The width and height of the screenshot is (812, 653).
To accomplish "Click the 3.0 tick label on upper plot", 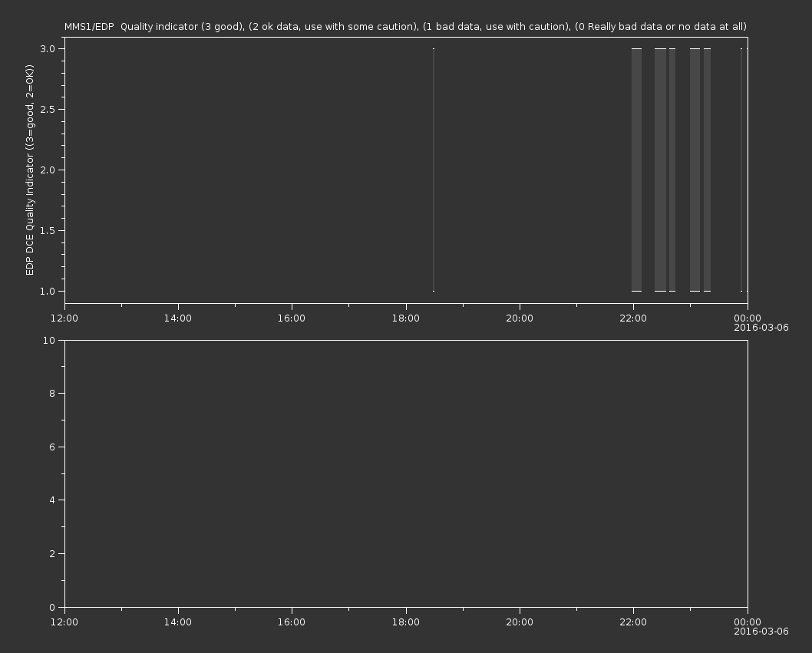I will [x=48, y=48].
